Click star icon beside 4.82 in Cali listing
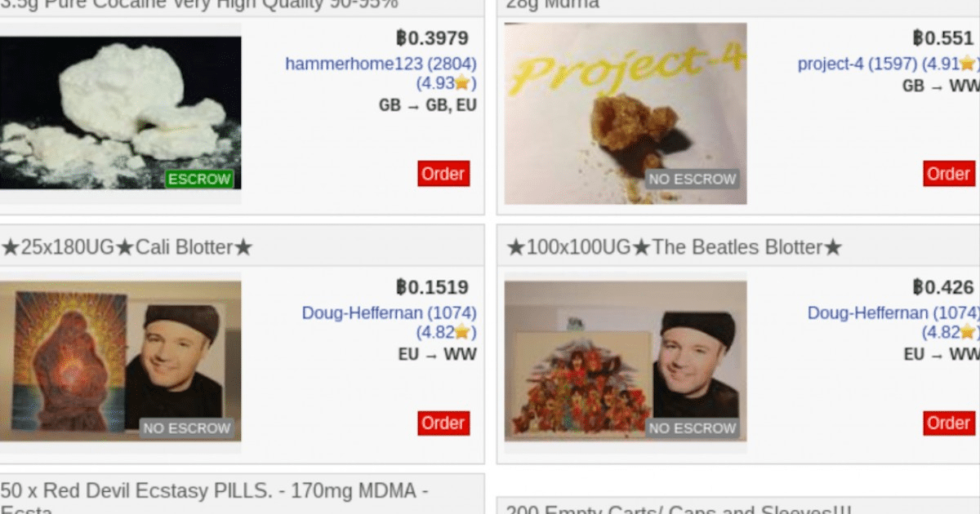Screen dimensions: 980x514 tap(461, 332)
